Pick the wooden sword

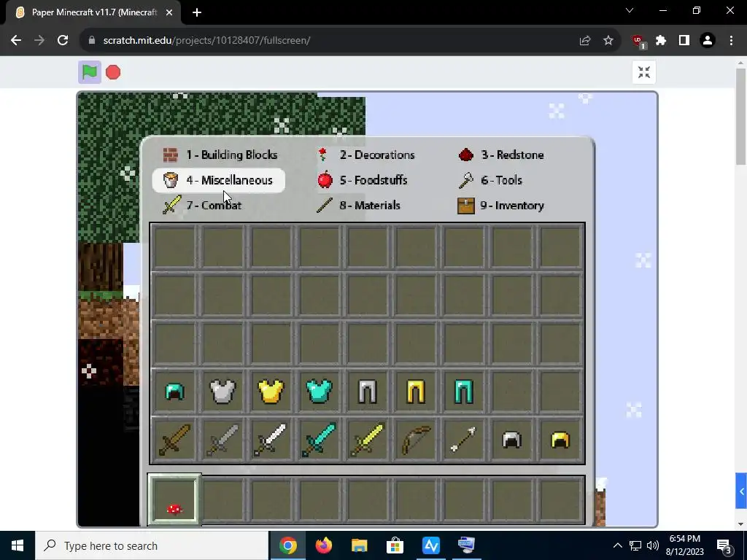(174, 440)
